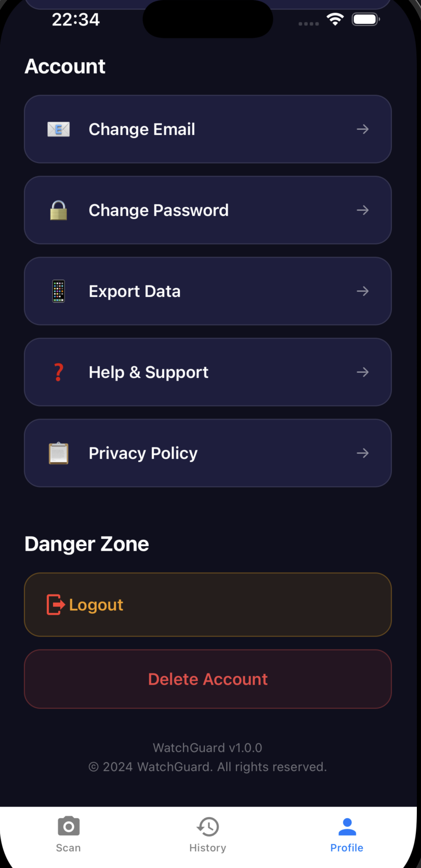This screenshot has width=421, height=868.
Task: Click the WatchGuard v1.0.0 version text
Action: coord(207,748)
